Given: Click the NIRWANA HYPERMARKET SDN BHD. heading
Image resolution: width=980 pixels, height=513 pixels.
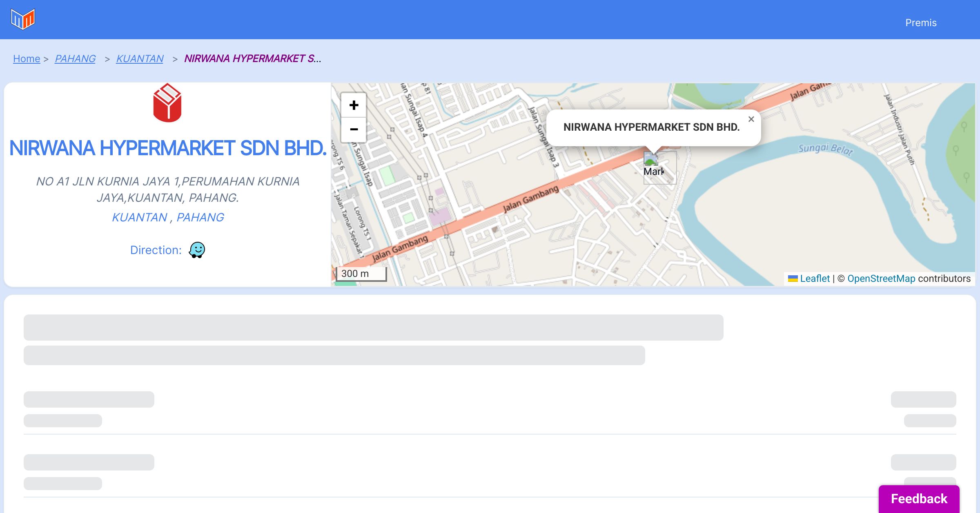Looking at the screenshot, I should click(x=168, y=148).
